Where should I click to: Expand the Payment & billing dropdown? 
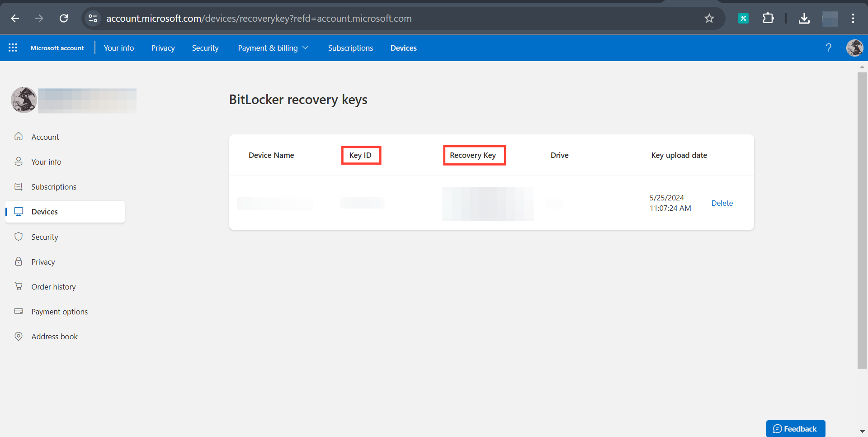273,47
